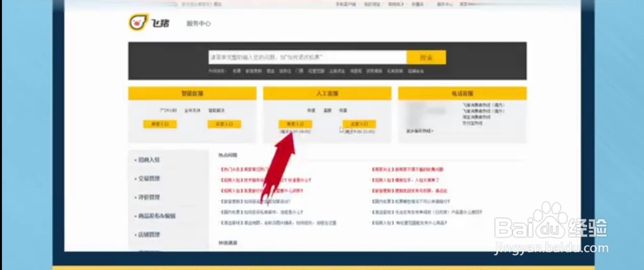Open 招商入驻 in the left sidebar
644x270 pixels.
pyautogui.click(x=149, y=160)
